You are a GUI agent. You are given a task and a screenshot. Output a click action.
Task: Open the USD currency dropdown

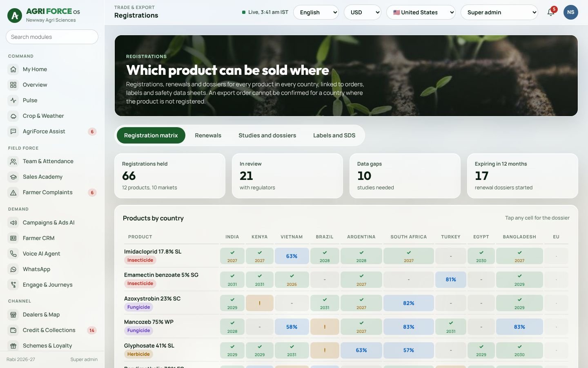click(363, 12)
